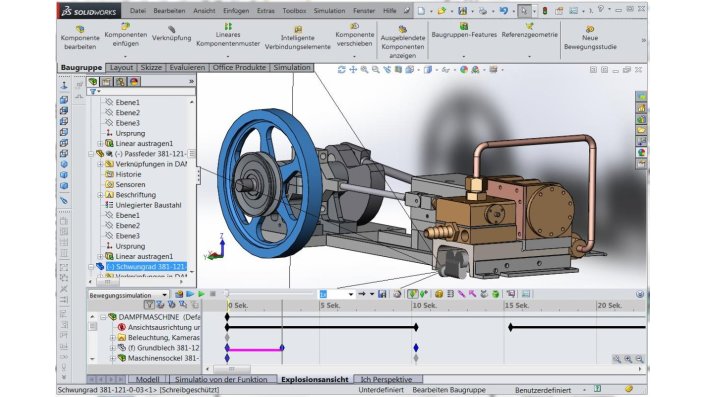Collapse the Passfeder 381-121 component node
The width and height of the screenshot is (705, 397).
click(91, 154)
